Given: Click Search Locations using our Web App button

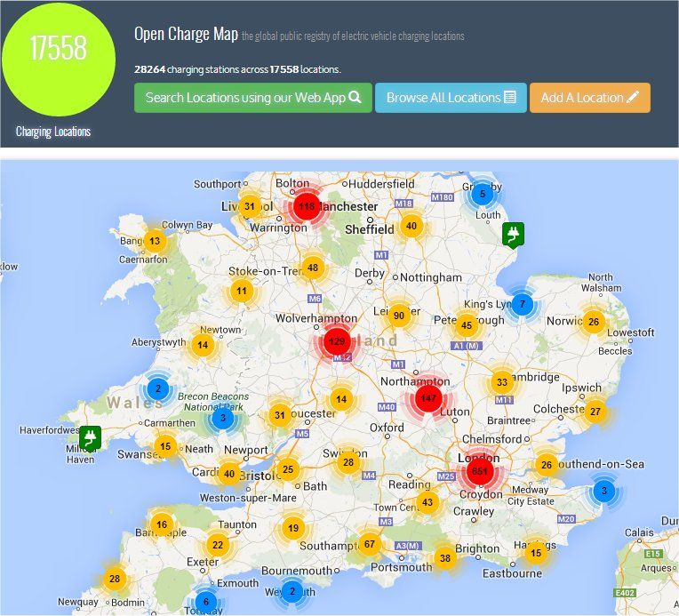Looking at the screenshot, I should click(x=253, y=98).
